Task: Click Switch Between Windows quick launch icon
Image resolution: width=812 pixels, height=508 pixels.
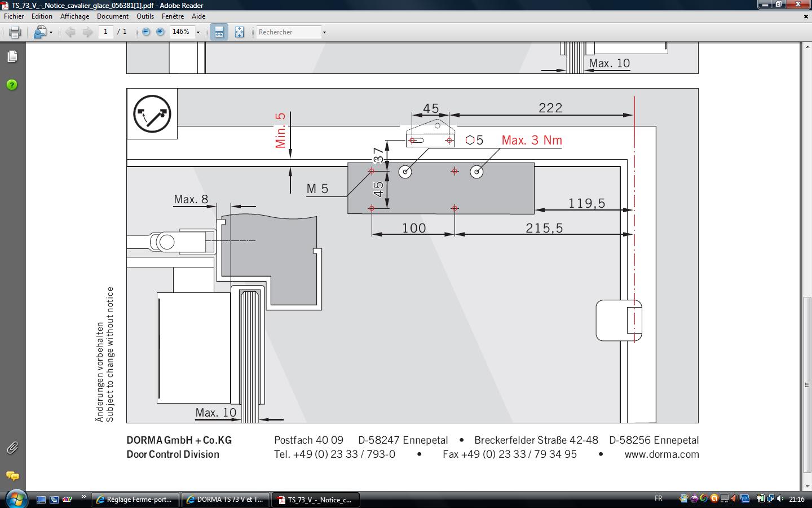Action: tap(54, 500)
